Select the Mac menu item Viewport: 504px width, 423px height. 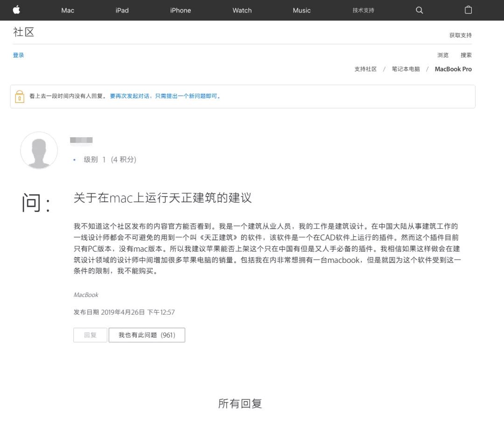[67, 10]
